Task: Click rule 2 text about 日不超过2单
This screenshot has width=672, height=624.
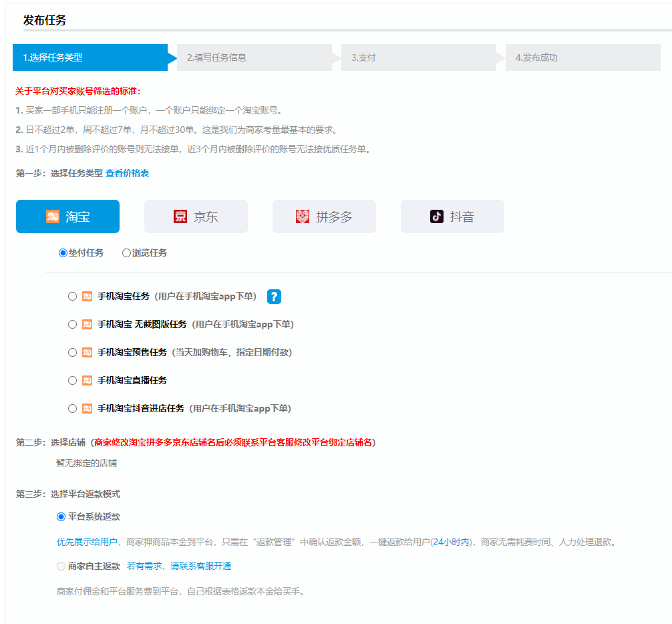Action: pyautogui.click(x=178, y=130)
